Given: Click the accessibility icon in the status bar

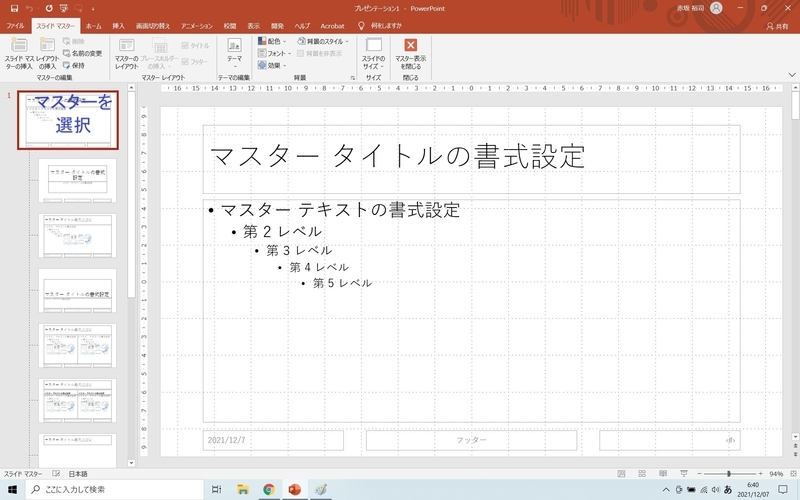Looking at the screenshot, I should (56, 474).
